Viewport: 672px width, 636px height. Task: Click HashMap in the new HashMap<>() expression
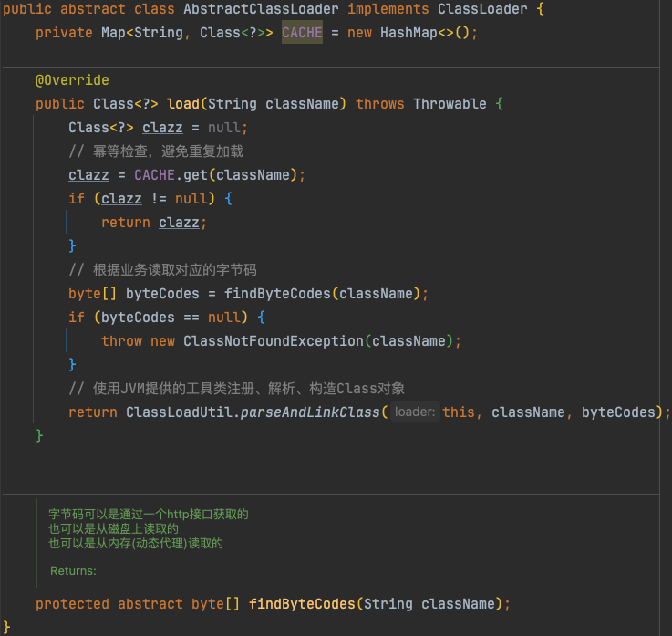tap(408, 33)
